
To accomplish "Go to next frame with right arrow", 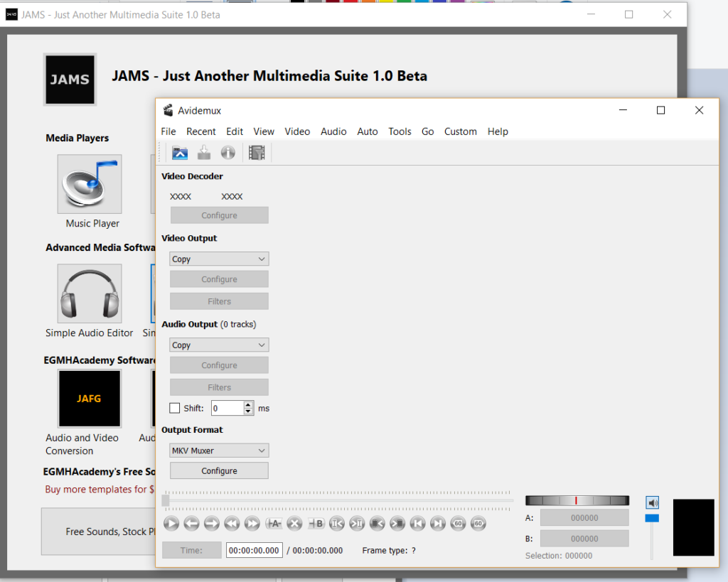I will pyautogui.click(x=212, y=524).
